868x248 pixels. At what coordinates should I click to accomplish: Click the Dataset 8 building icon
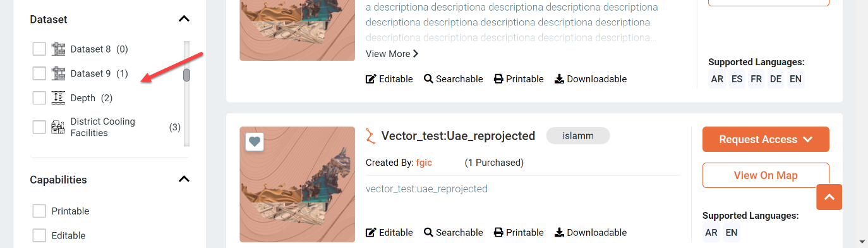59,49
